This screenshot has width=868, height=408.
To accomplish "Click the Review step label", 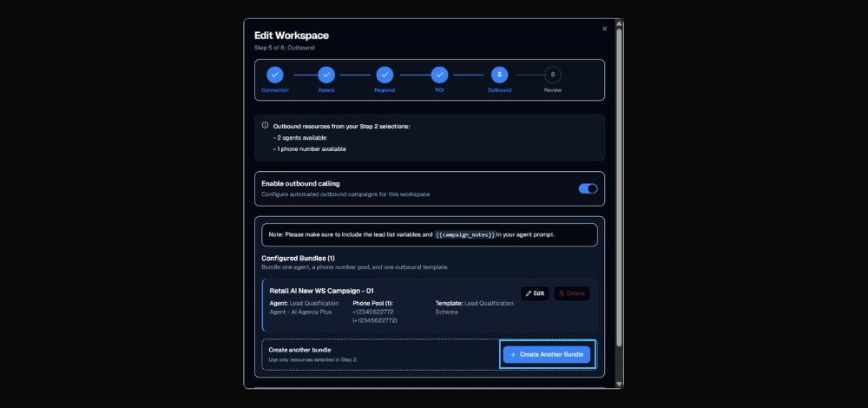I will pyautogui.click(x=552, y=90).
